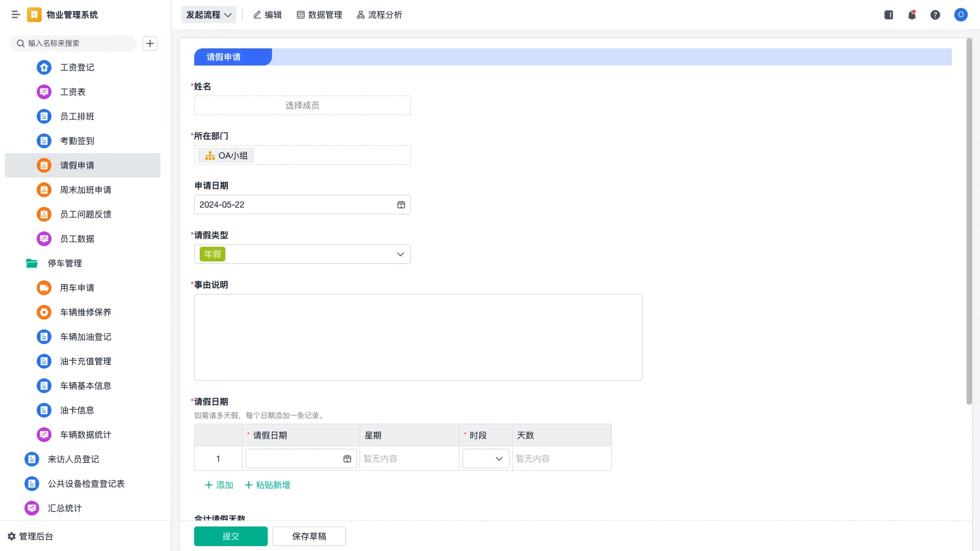Click 添加 to add a leave date row

219,485
